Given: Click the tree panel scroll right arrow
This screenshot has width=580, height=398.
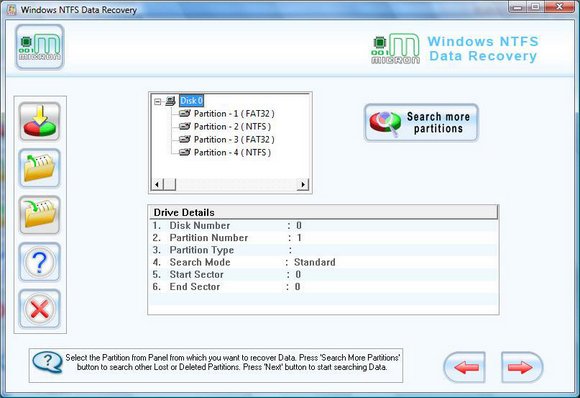Looking at the screenshot, I should [303, 184].
